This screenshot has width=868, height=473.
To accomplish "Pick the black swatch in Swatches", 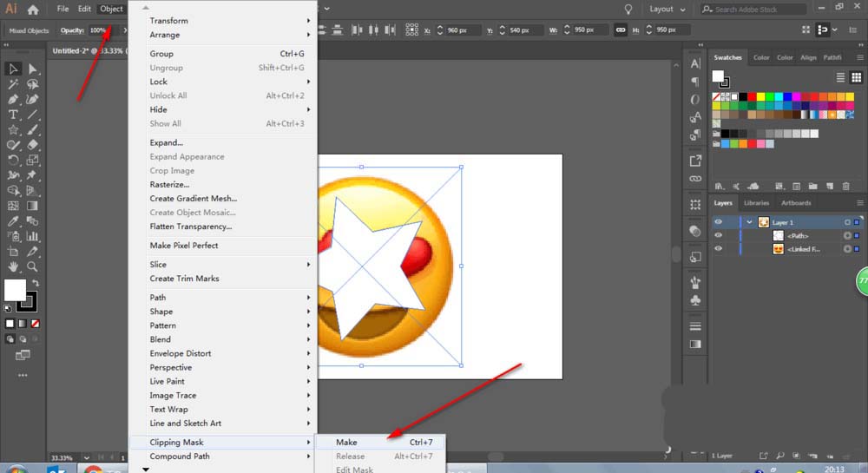I will [x=743, y=97].
